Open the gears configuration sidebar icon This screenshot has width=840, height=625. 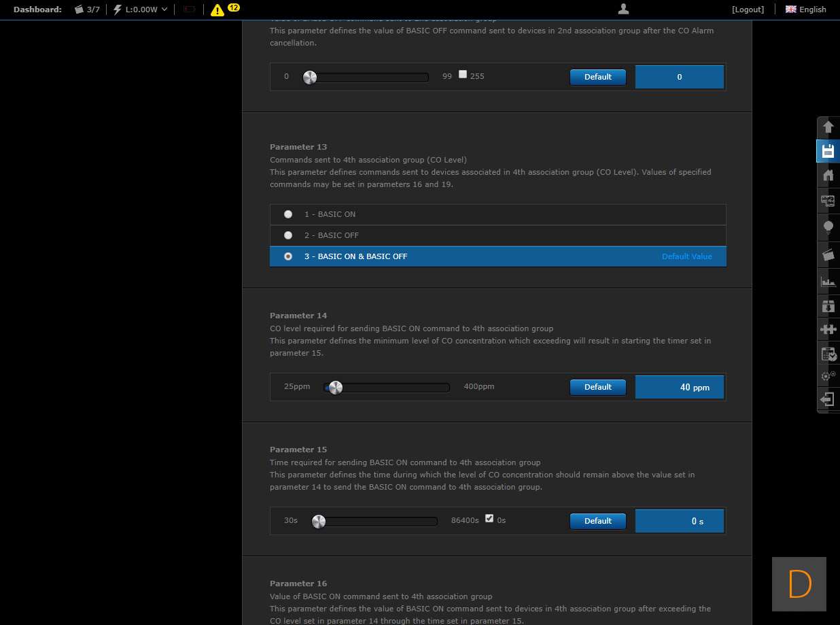[828, 375]
